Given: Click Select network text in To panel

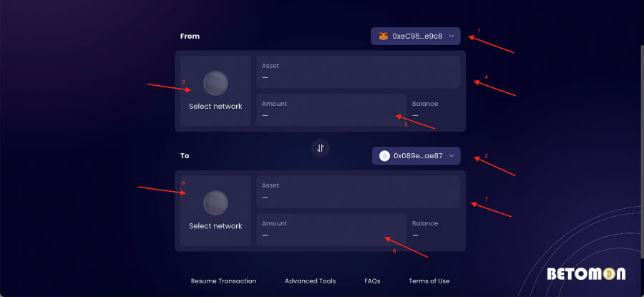Looking at the screenshot, I should point(215,226).
